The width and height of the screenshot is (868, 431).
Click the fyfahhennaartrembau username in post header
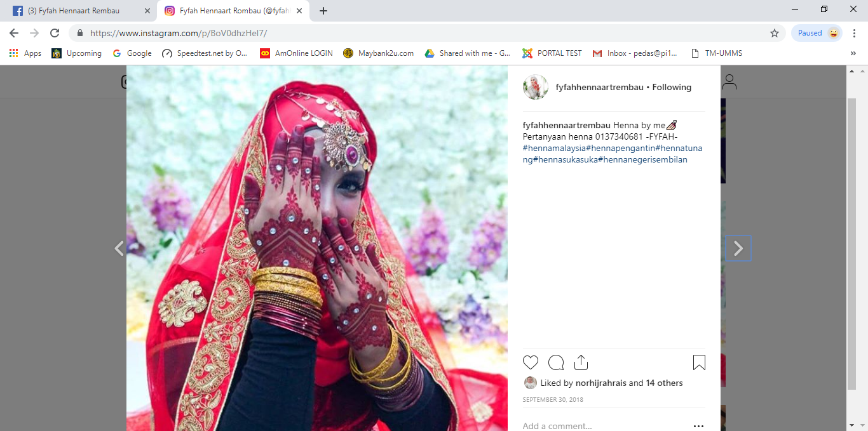(x=600, y=87)
